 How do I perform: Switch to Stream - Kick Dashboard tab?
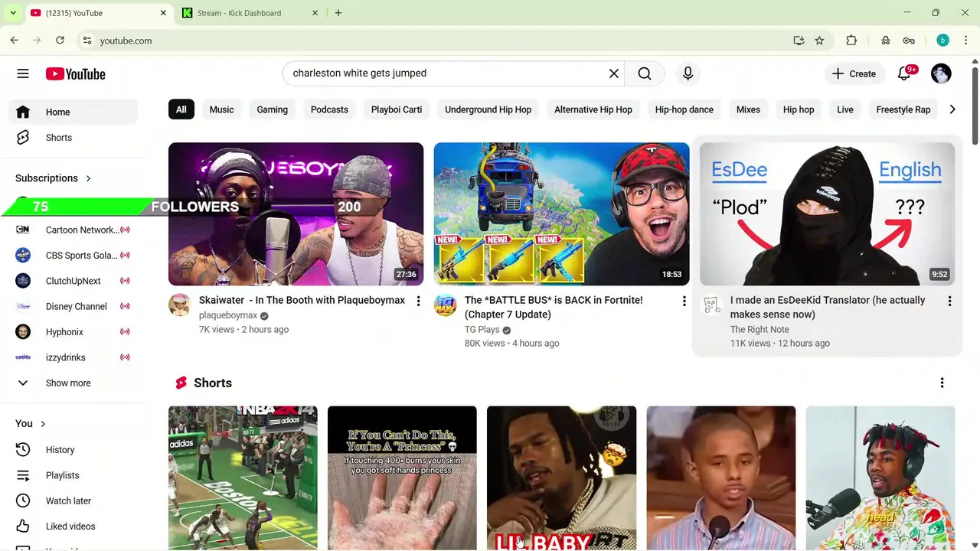pyautogui.click(x=249, y=13)
